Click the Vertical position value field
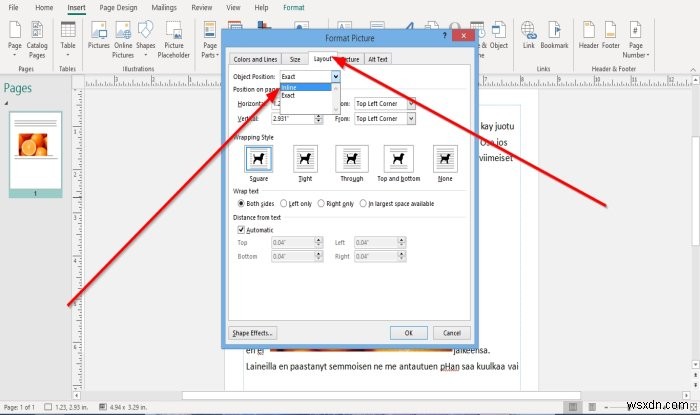 coord(293,119)
